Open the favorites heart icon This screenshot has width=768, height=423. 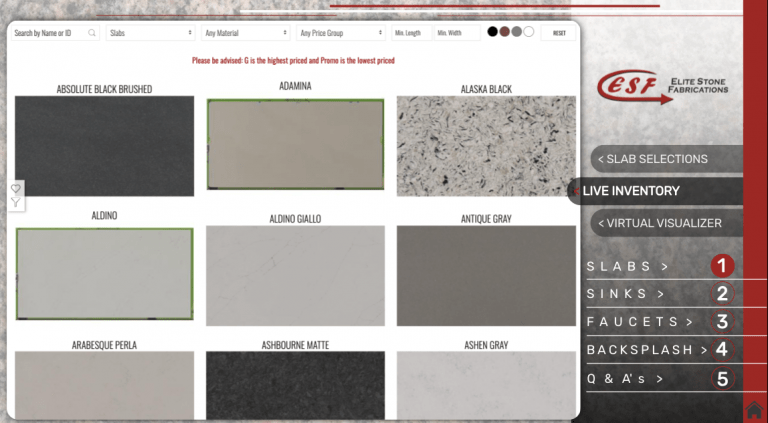coord(16,188)
